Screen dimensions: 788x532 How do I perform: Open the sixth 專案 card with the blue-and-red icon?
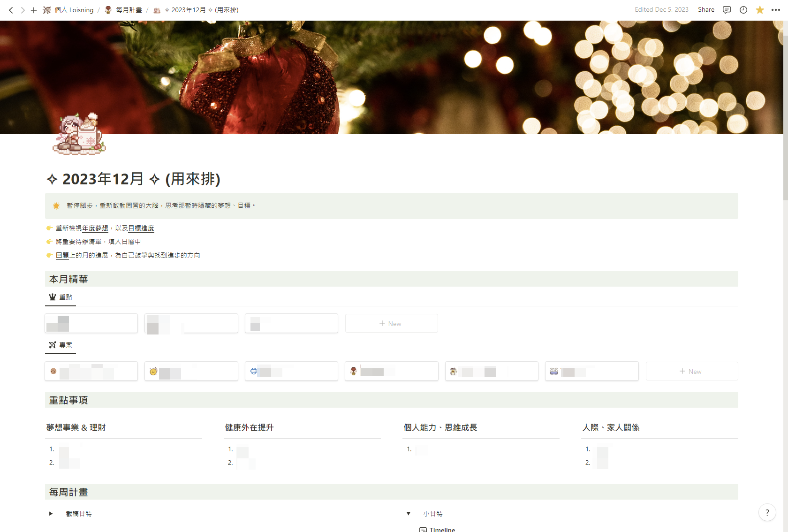click(x=592, y=371)
